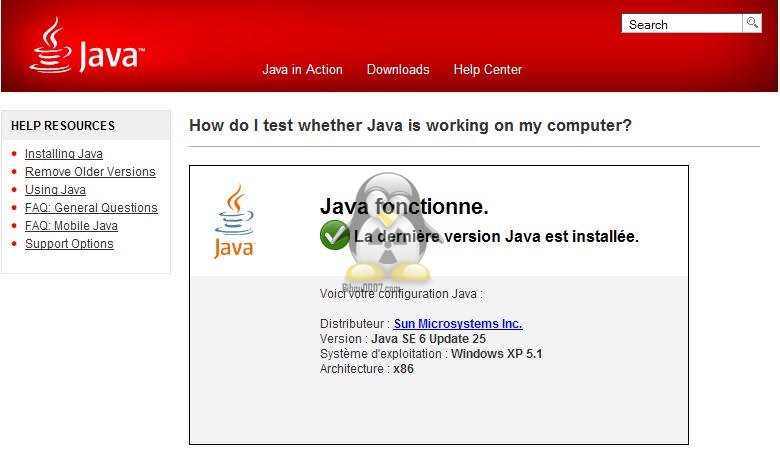The height and width of the screenshot is (455, 780).
Task: Click the search magnifier icon
Action: [752, 23]
